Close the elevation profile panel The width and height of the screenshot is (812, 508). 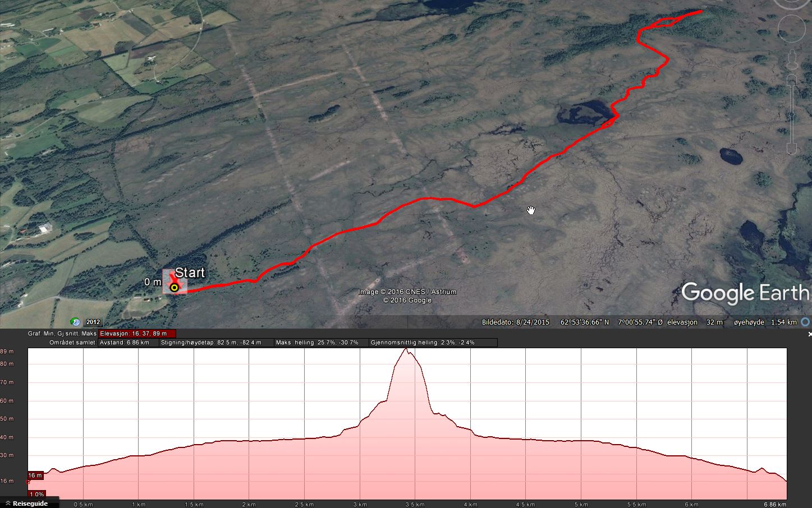809,334
